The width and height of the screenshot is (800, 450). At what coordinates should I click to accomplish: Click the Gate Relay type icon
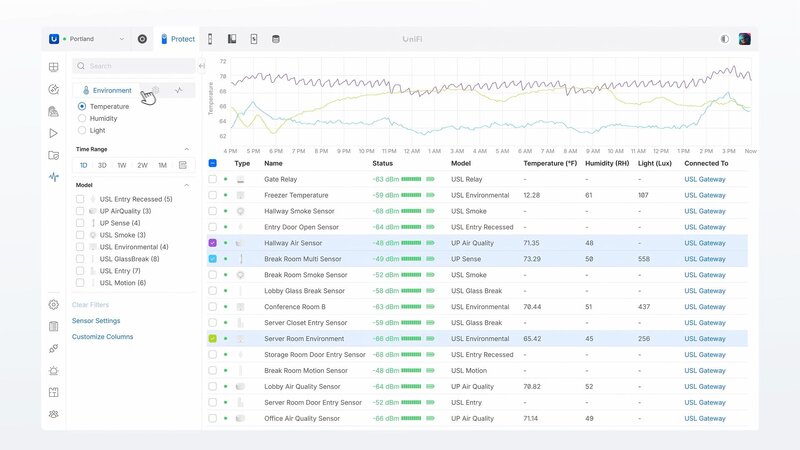tap(240, 179)
